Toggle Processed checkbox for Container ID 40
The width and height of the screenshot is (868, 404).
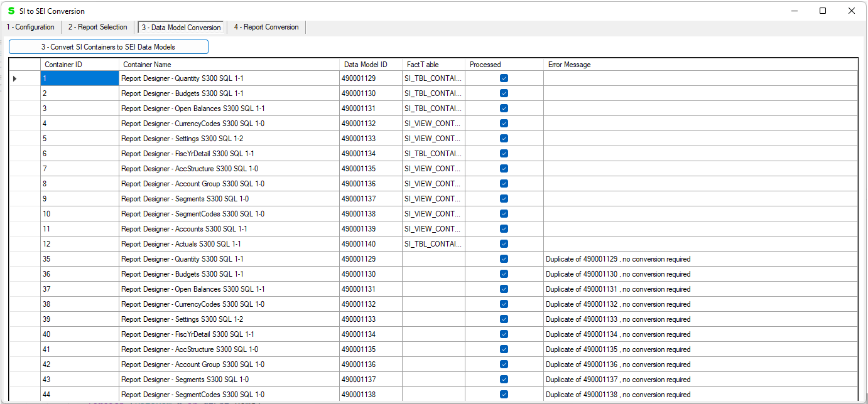click(x=504, y=334)
